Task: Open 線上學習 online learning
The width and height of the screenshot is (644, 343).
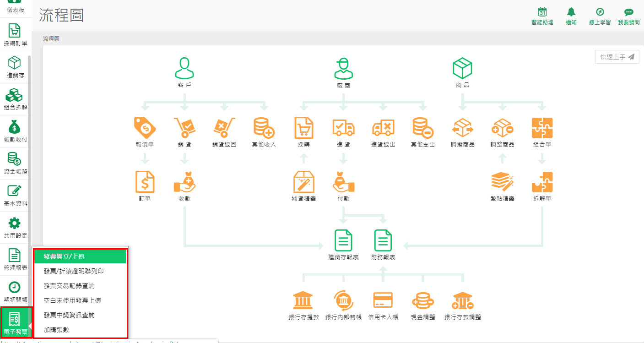Action: [600, 16]
